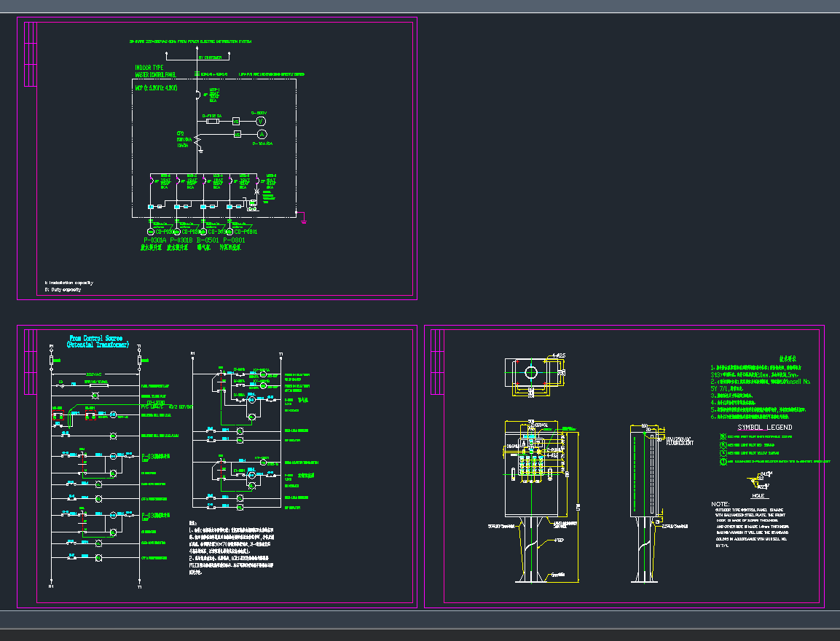Click the P-0301A motor label
The height and width of the screenshot is (641, 840).
click(x=155, y=240)
